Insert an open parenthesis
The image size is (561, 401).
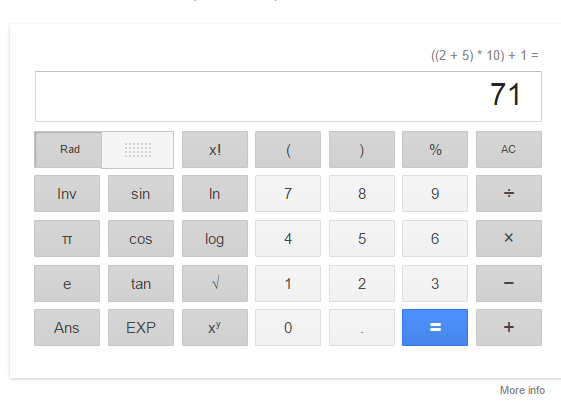click(x=288, y=150)
